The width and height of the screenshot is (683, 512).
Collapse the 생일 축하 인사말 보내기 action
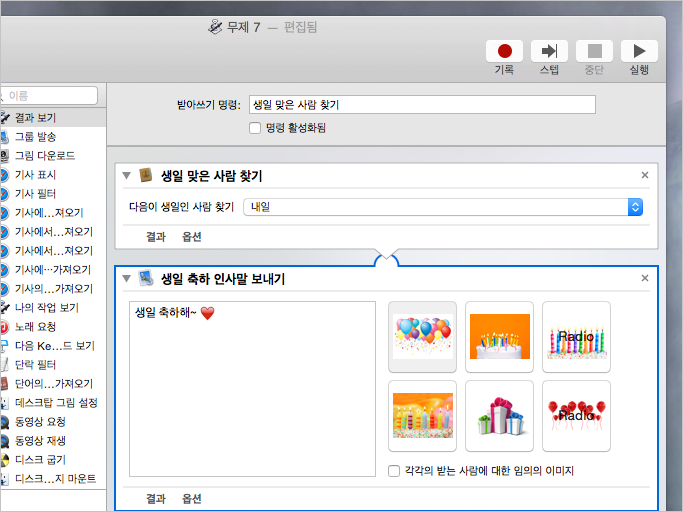pos(127,278)
